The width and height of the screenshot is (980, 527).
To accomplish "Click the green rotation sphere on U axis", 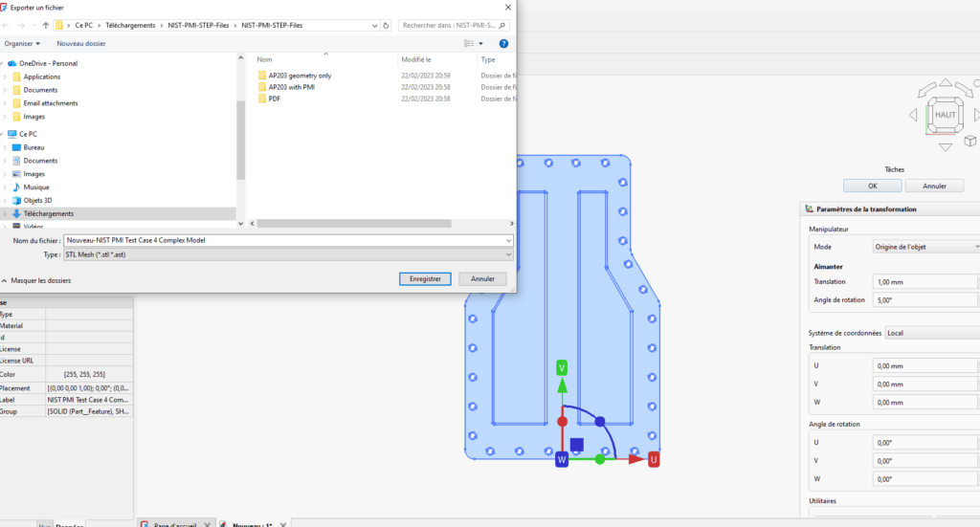I will (x=599, y=459).
